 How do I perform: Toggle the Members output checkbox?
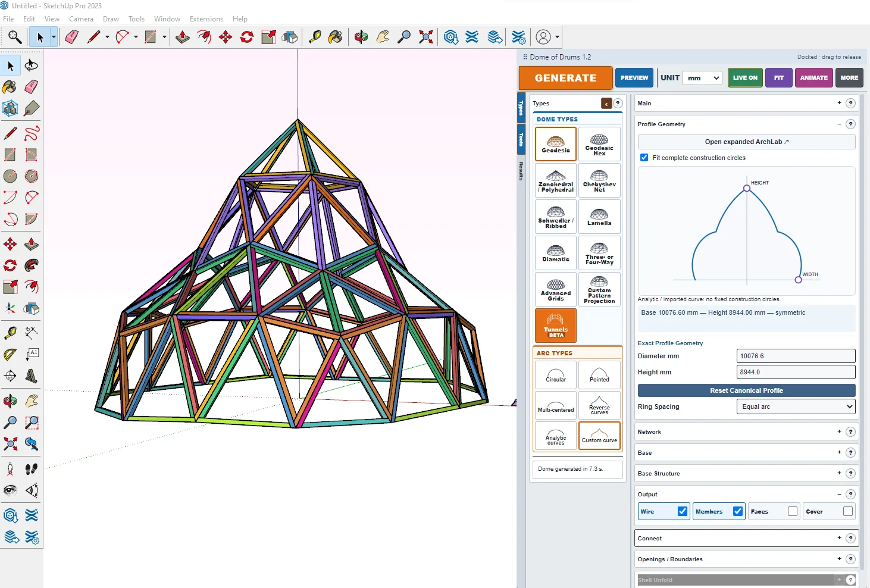[x=738, y=511]
